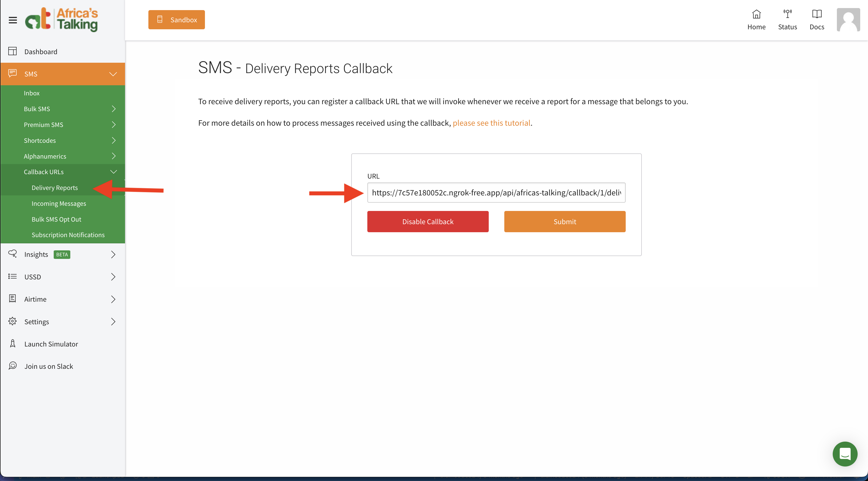Click the Settings gear icon
868x481 pixels.
point(12,321)
